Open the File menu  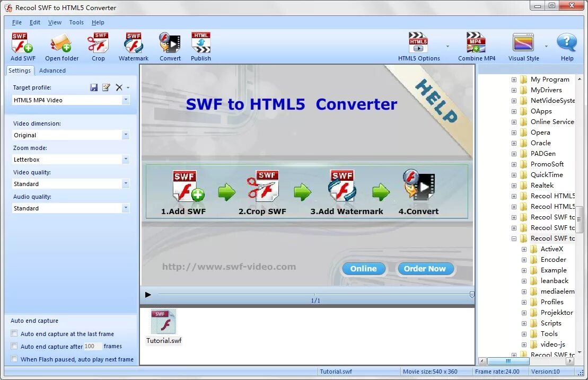pos(16,22)
